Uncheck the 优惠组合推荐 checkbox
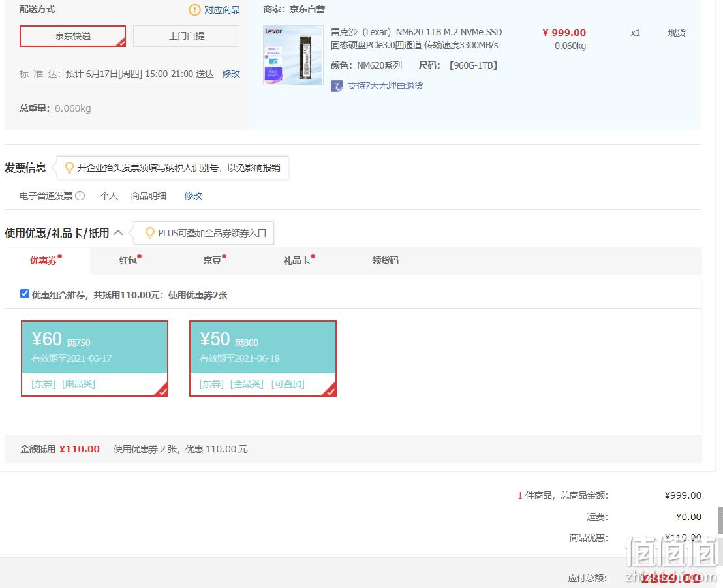The height and width of the screenshot is (588, 723). point(24,294)
